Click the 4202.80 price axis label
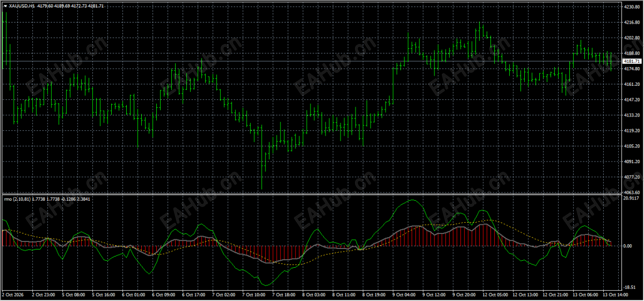 coord(632,38)
